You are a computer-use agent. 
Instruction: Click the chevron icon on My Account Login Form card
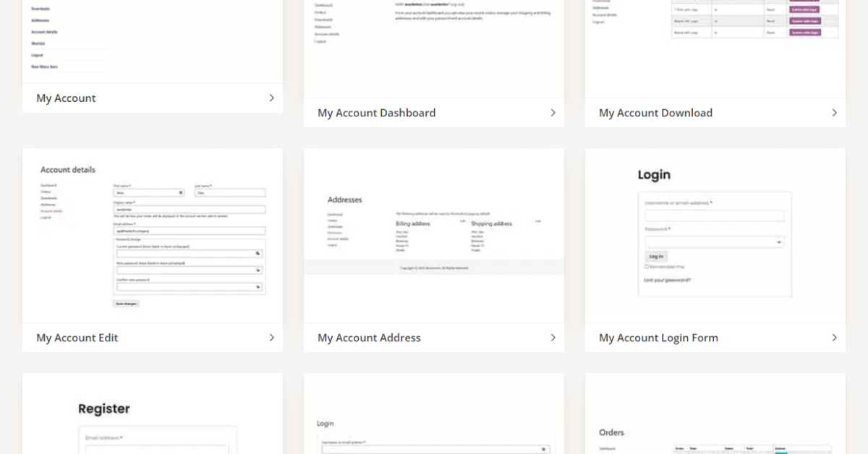[834, 338]
